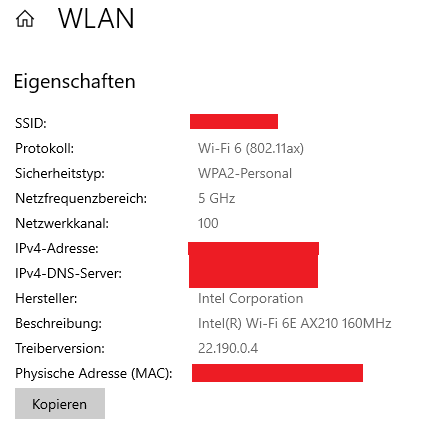447x433 pixels.
Task: Click the Netzfrequenzbereich label
Action: (81, 198)
